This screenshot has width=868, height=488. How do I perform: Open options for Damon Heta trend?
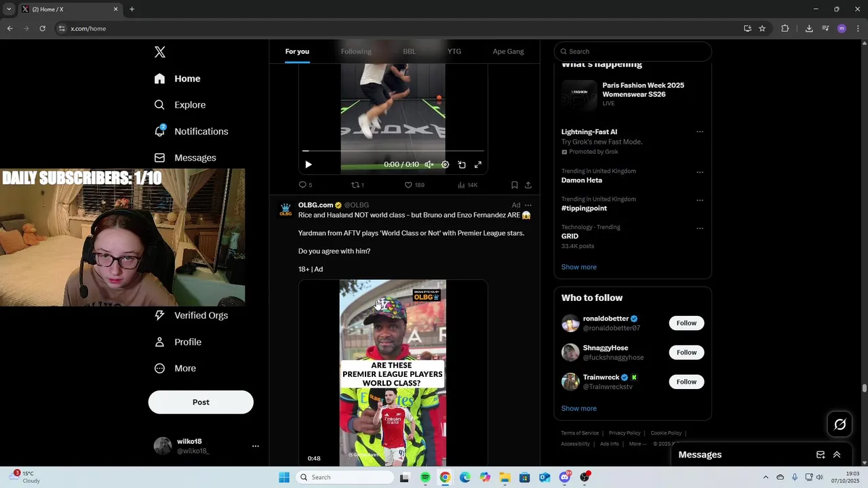[700, 172]
